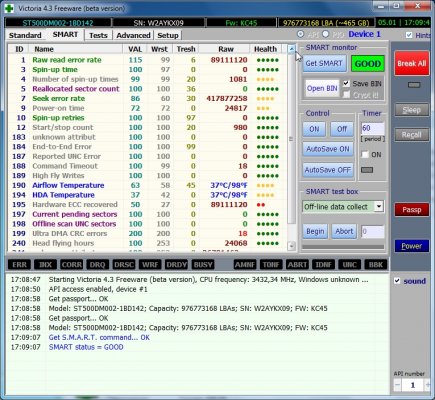Select the API radio button
The width and height of the screenshot is (435, 400).
300,34
